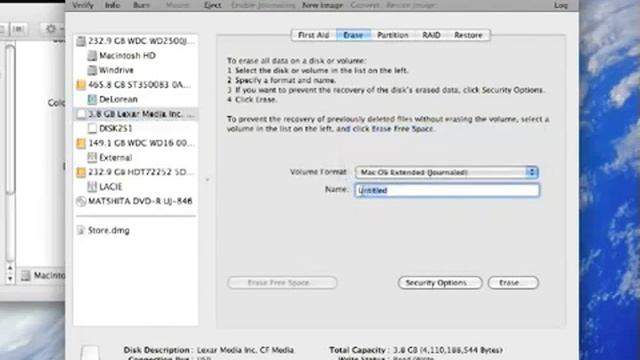Open the RAID tab

(431, 35)
